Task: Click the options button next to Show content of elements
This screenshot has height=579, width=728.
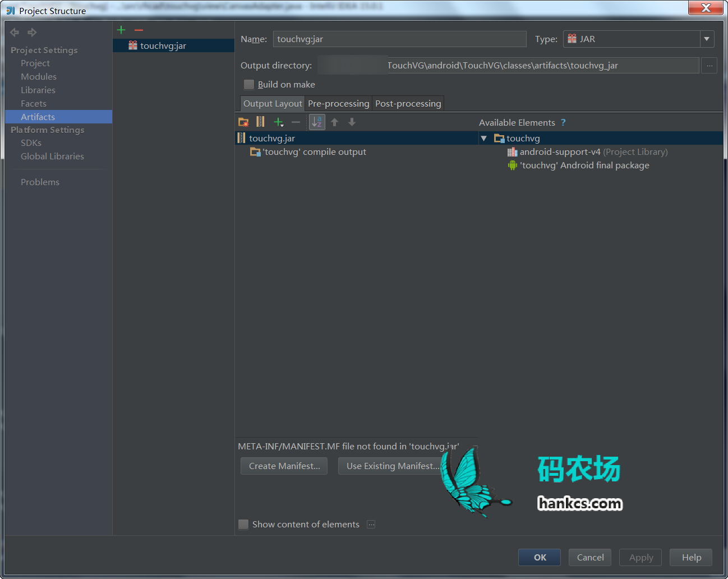Action: click(371, 525)
